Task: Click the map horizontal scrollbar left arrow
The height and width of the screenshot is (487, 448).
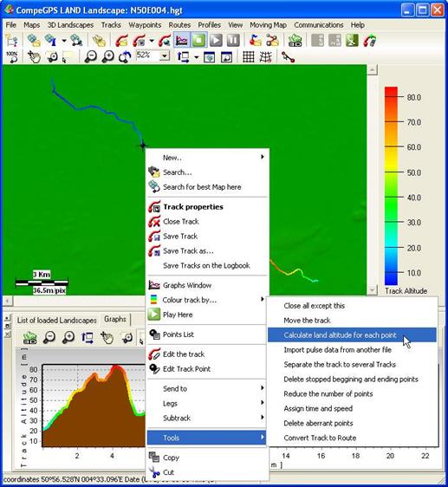Action: 8,301
